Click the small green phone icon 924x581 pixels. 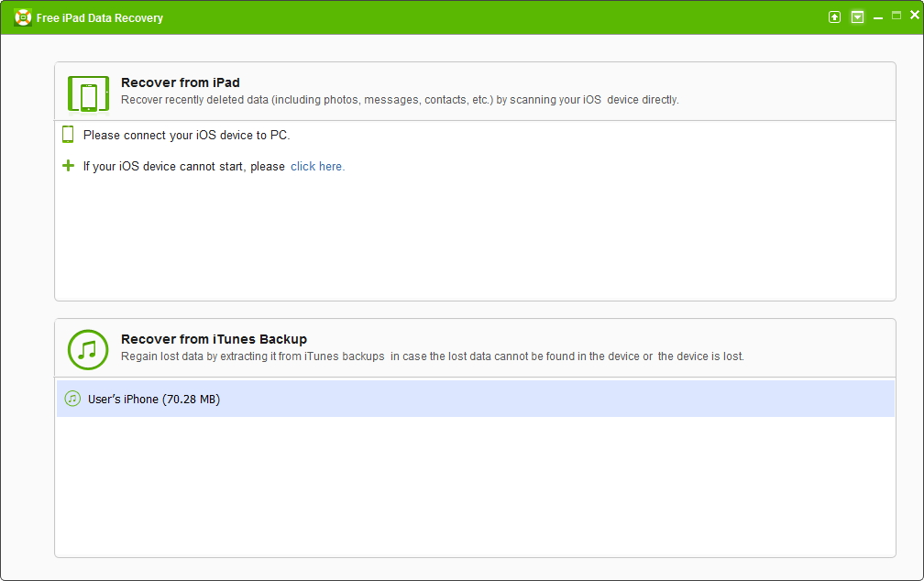(68, 135)
